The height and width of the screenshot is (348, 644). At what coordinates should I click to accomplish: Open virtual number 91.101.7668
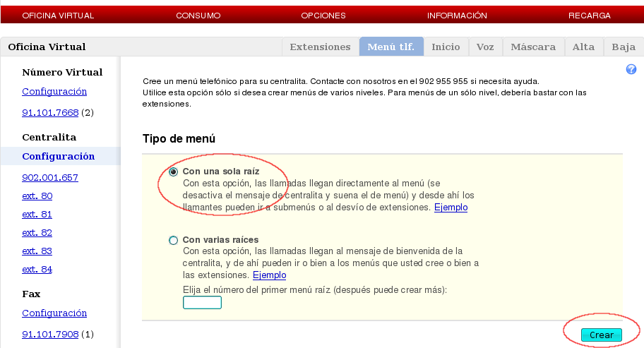50,112
